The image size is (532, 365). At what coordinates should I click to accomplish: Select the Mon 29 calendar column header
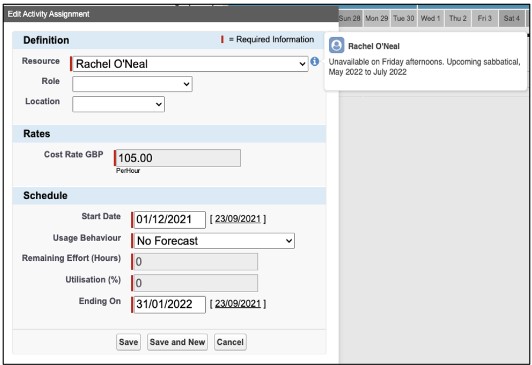(377, 18)
